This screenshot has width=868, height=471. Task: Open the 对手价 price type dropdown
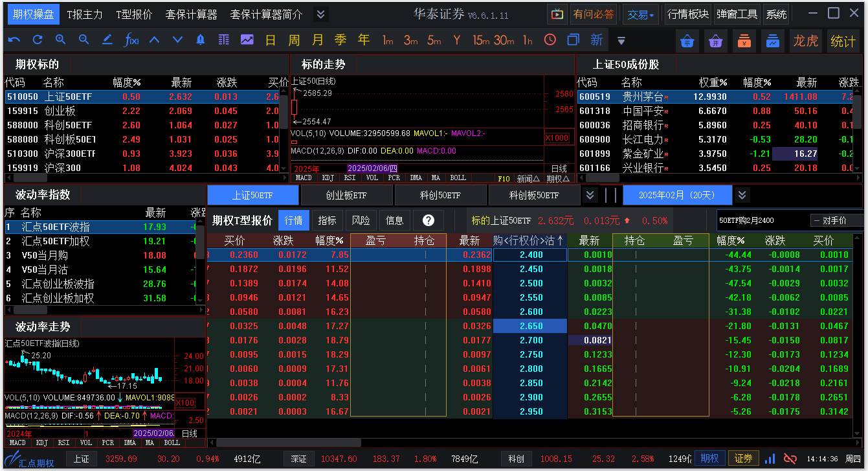(838, 220)
